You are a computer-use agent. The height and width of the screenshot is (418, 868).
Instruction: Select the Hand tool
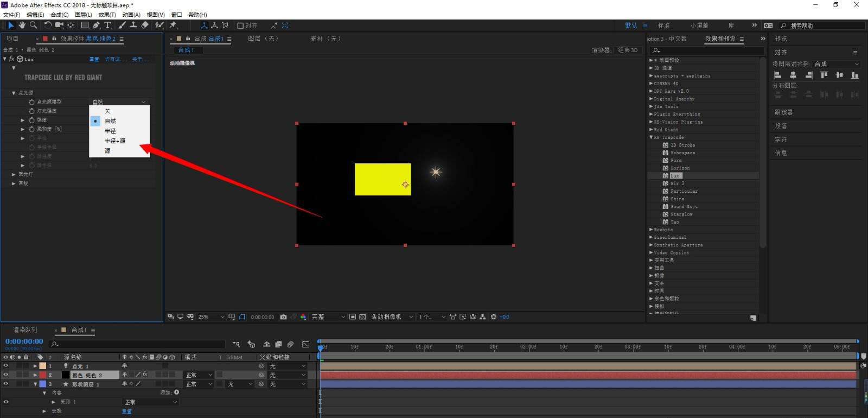(x=22, y=25)
